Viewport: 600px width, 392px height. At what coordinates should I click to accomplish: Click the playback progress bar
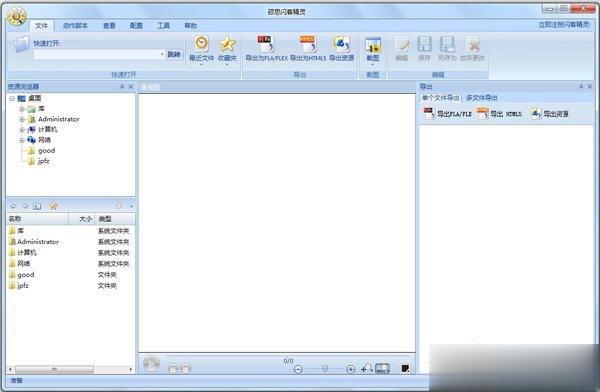click(x=289, y=356)
